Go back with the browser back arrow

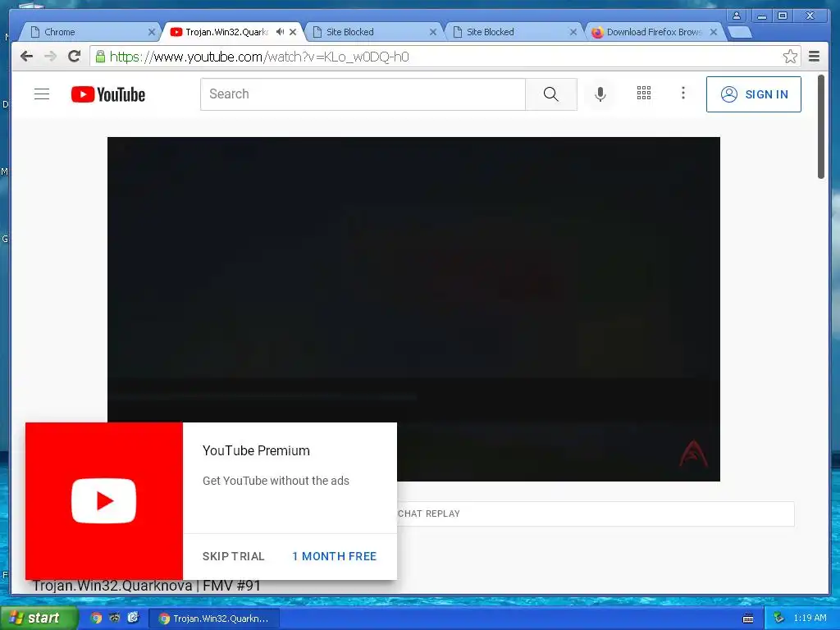coord(26,57)
